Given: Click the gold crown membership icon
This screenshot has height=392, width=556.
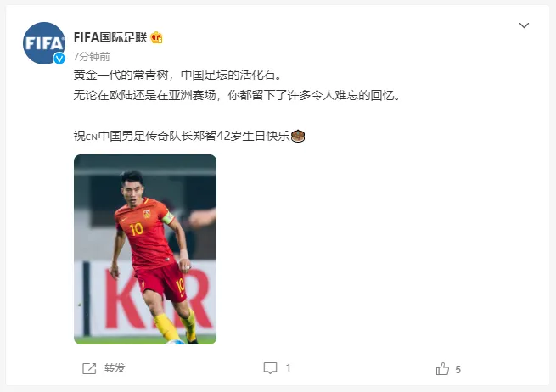Looking at the screenshot, I should coord(156,37).
